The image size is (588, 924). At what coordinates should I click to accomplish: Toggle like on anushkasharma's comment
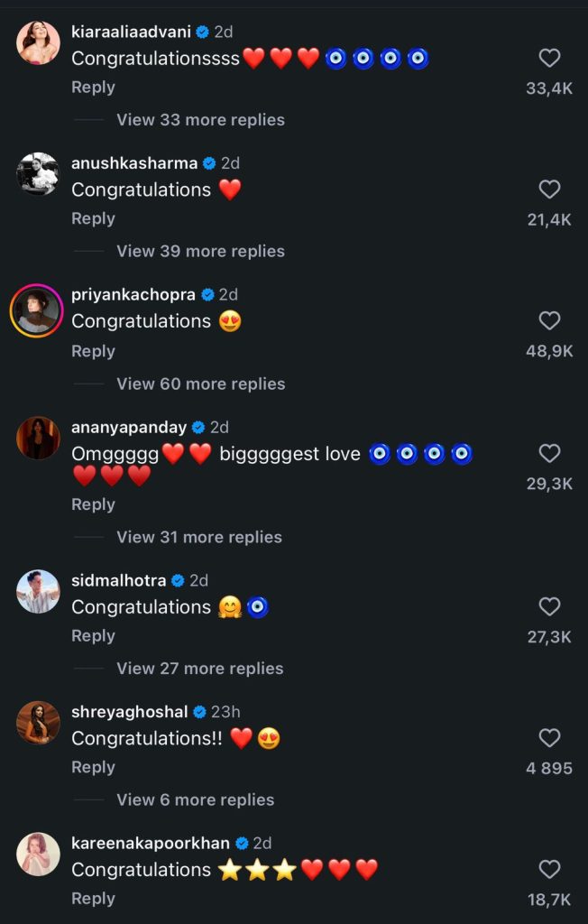click(x=550, y=189)
